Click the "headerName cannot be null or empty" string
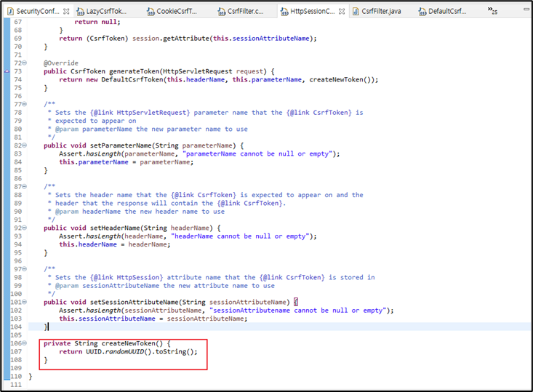533x392 pixels. click(240, 236)
